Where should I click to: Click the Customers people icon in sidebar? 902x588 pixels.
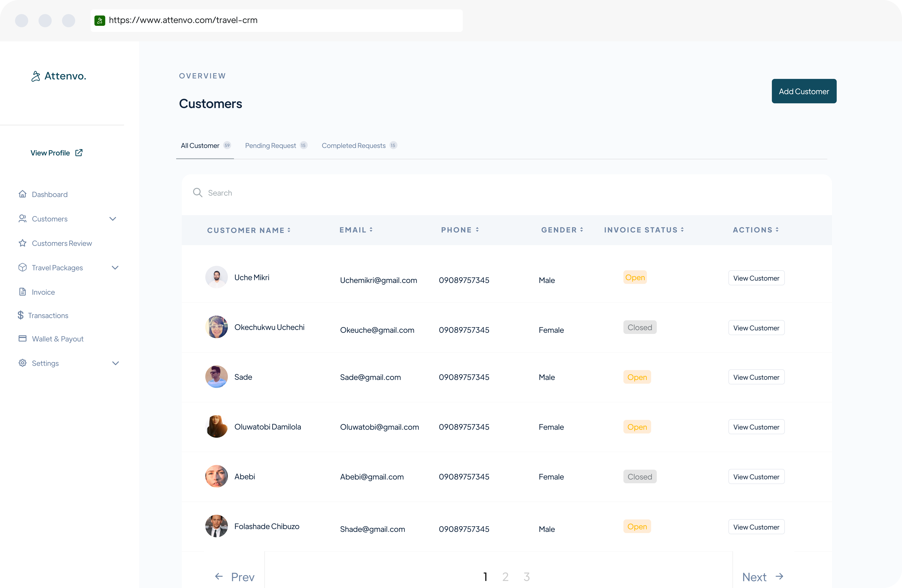(22, 219)
